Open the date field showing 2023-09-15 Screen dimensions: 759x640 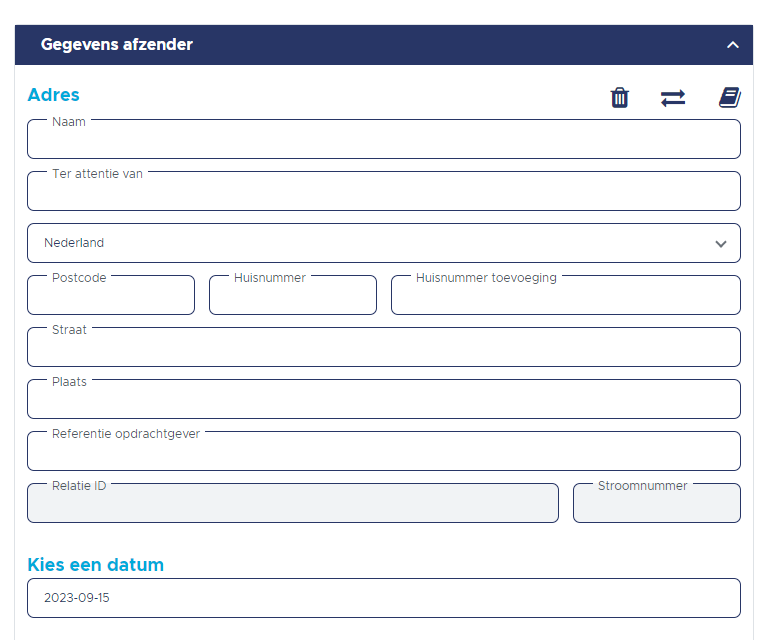click(x=384, y=598)
